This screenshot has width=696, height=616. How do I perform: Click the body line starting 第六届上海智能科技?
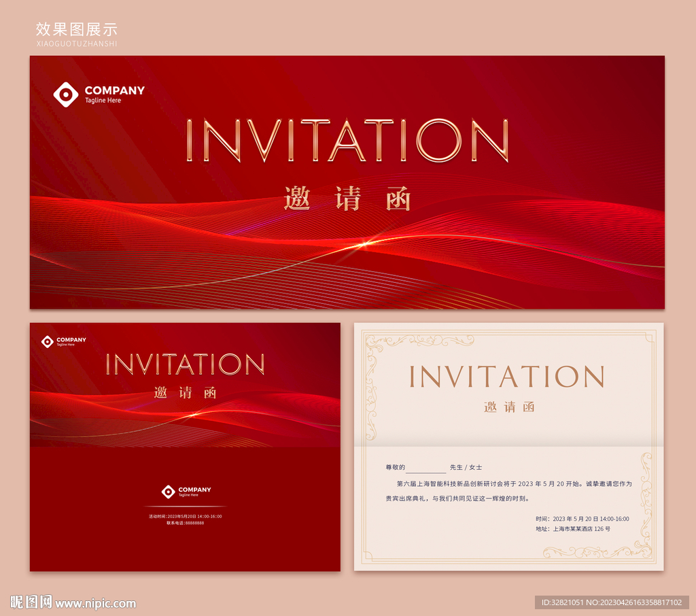(514, 483)
